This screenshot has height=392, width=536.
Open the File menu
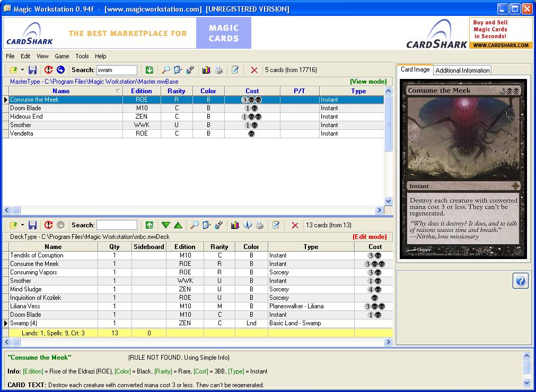click(x=10, y=56)
